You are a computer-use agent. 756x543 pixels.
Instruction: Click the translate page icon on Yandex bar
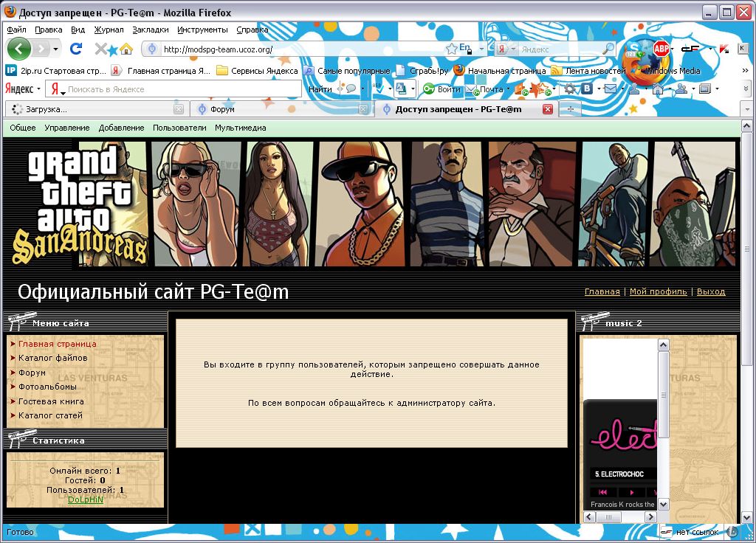pyautogui.click(x=401, y=89)
